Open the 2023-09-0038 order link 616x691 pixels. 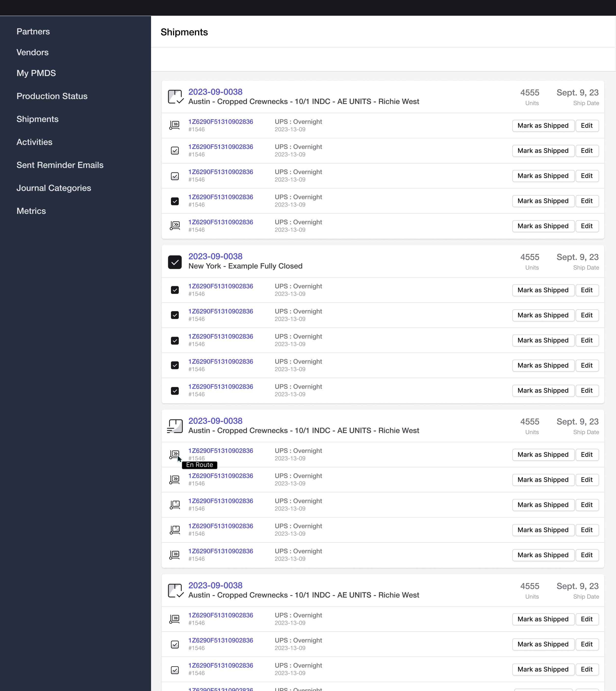click(x=215, y=92)
